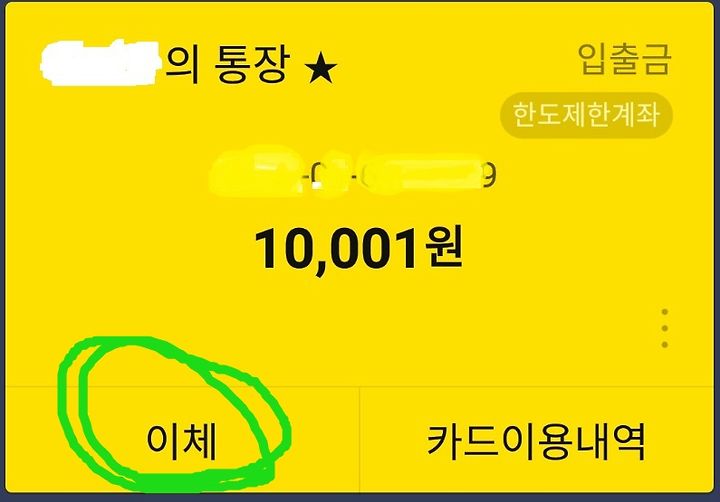Click the number 10,001 in balance
Viewport: 720px width, 502px height.
338,250
